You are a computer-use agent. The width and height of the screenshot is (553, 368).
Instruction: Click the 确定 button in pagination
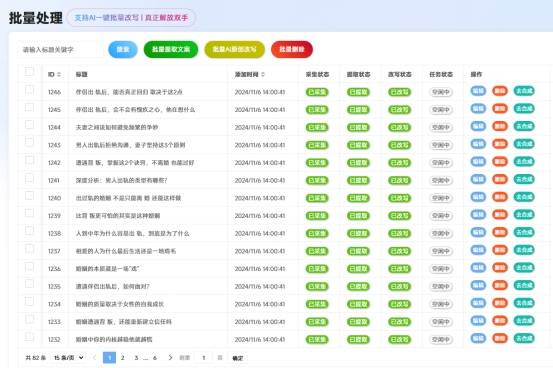point(238,358)
